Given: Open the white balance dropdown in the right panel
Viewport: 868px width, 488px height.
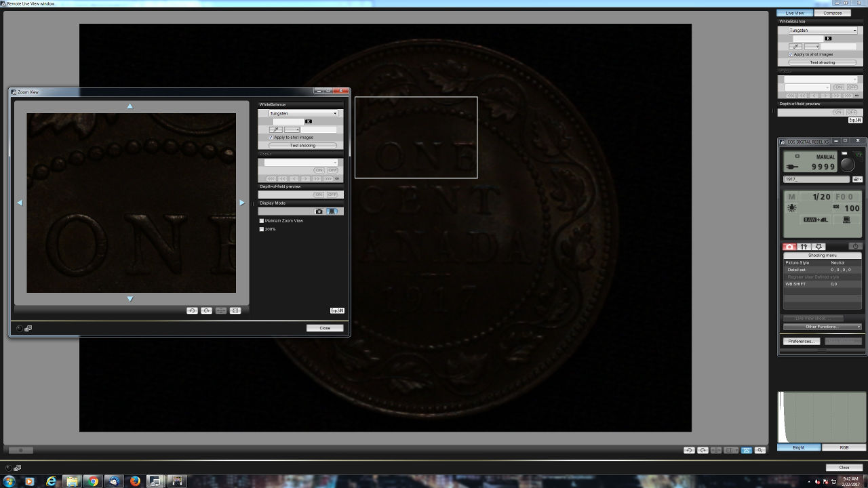Looking at the screenshot, I should (823, 30).
